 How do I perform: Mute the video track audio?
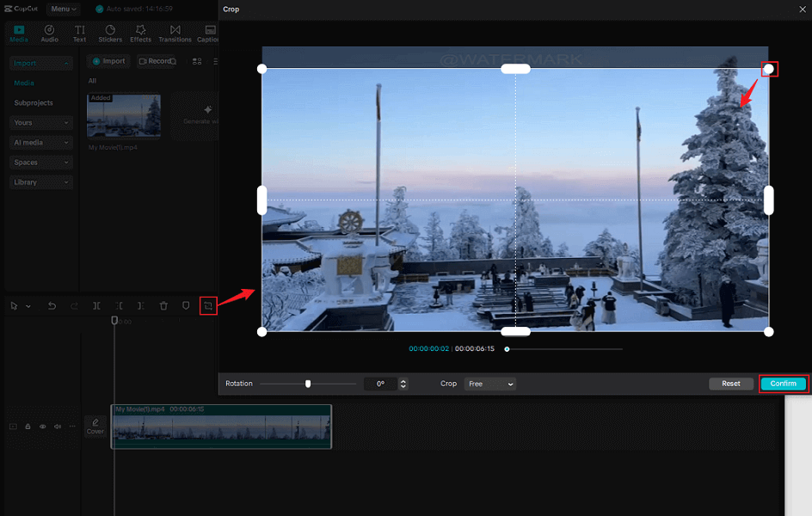click(57, 426)
